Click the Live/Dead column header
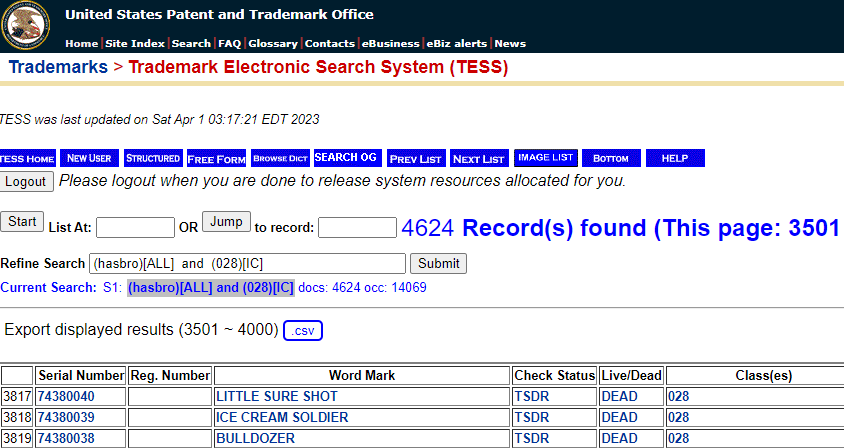This screenshot has width=844, height=448. point(631,375)
